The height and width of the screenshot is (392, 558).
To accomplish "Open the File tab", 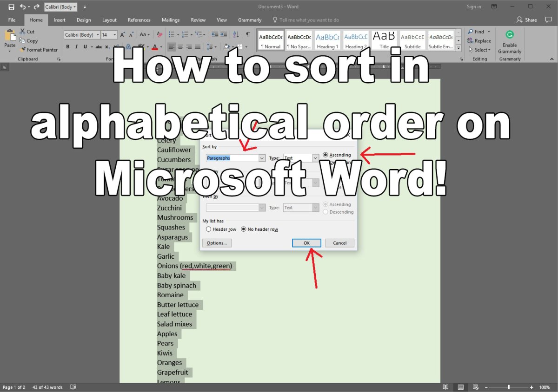I will tap(12, 20).
